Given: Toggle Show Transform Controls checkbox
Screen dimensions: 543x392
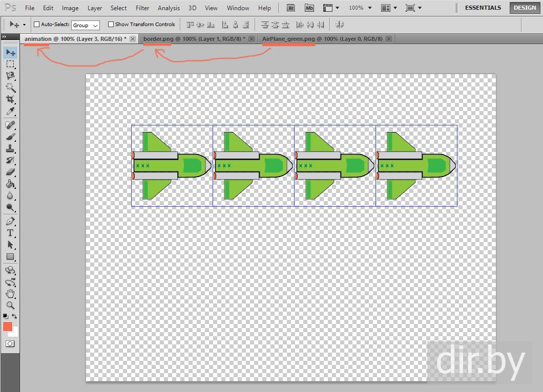Looking at the screenshot, I should [x=111, y=25].
